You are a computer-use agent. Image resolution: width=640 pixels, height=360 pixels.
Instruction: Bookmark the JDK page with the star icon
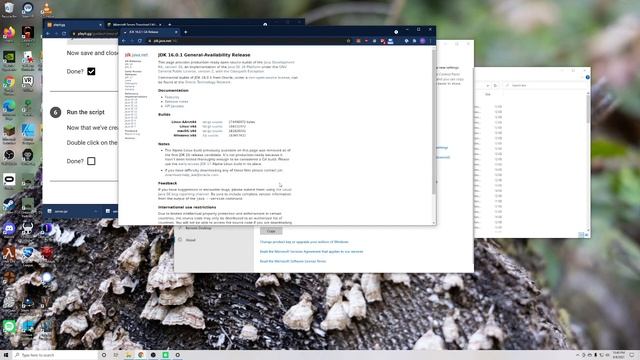point(348,41)
